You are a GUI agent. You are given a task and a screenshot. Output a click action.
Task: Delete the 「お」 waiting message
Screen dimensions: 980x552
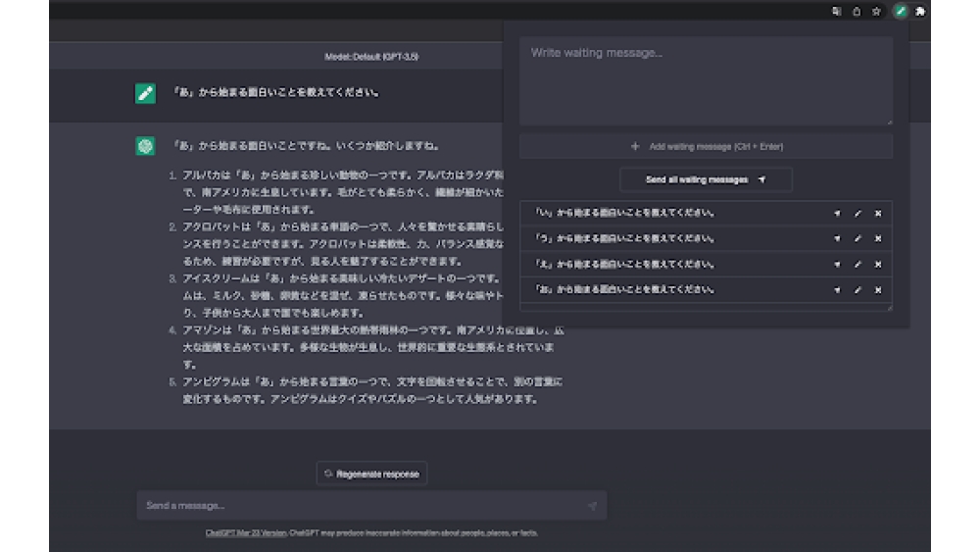coord(878,290)
